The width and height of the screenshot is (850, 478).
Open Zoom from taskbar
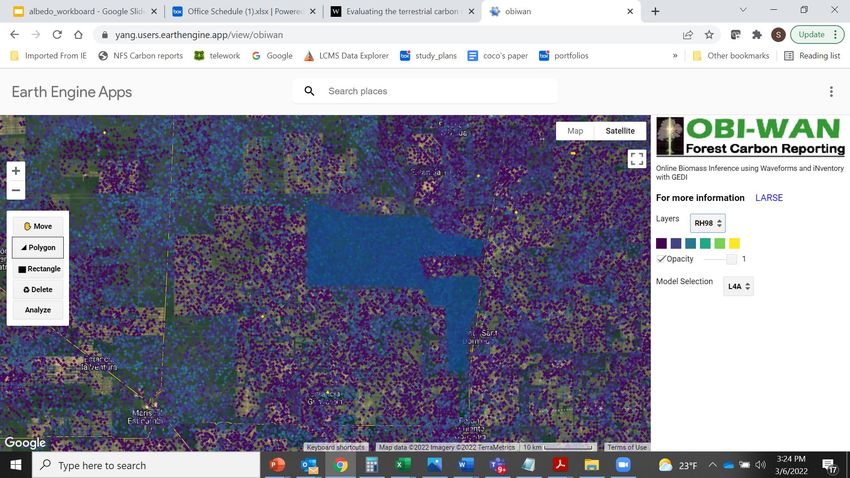click(x=623, y=465)
